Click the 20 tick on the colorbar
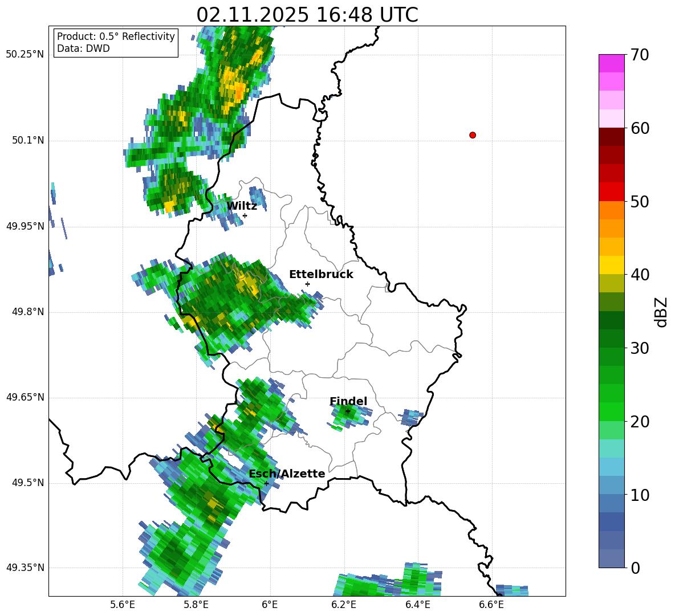This screenshot has width=675, height=616. 640,422
